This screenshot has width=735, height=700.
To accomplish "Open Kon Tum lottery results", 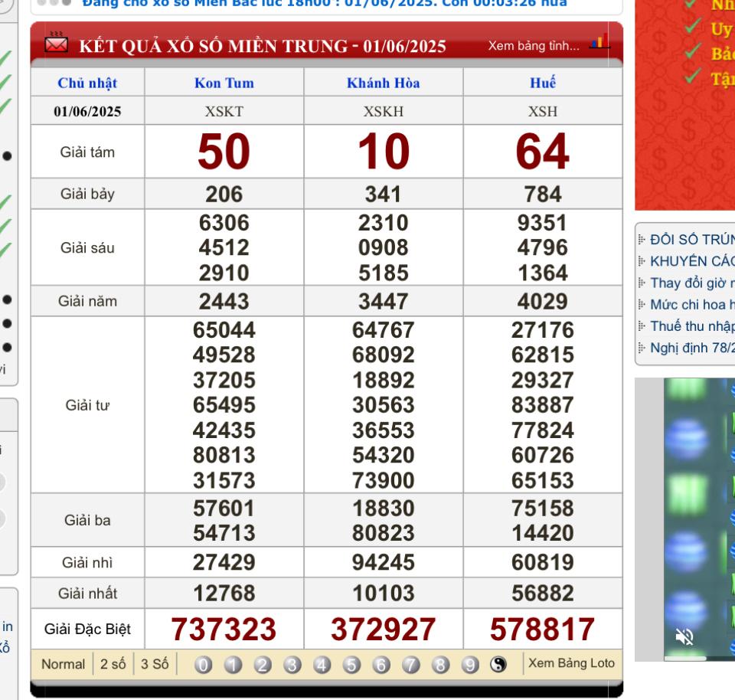I will click(x=224, y=83).
